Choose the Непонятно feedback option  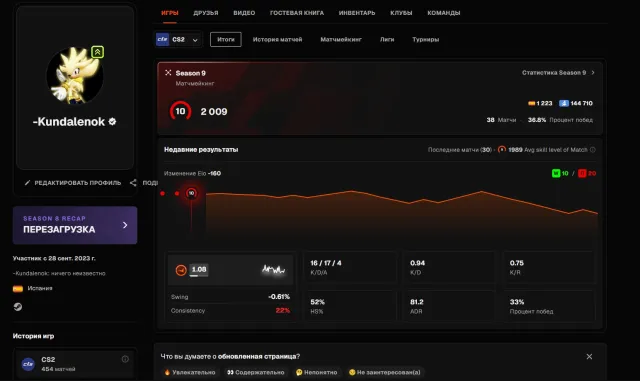coord(316,372)
